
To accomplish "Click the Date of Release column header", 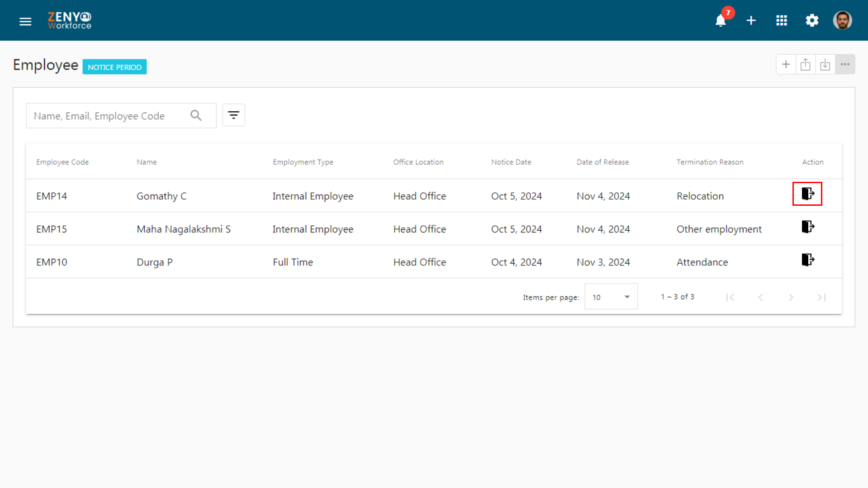I will [x=602, y=162].
